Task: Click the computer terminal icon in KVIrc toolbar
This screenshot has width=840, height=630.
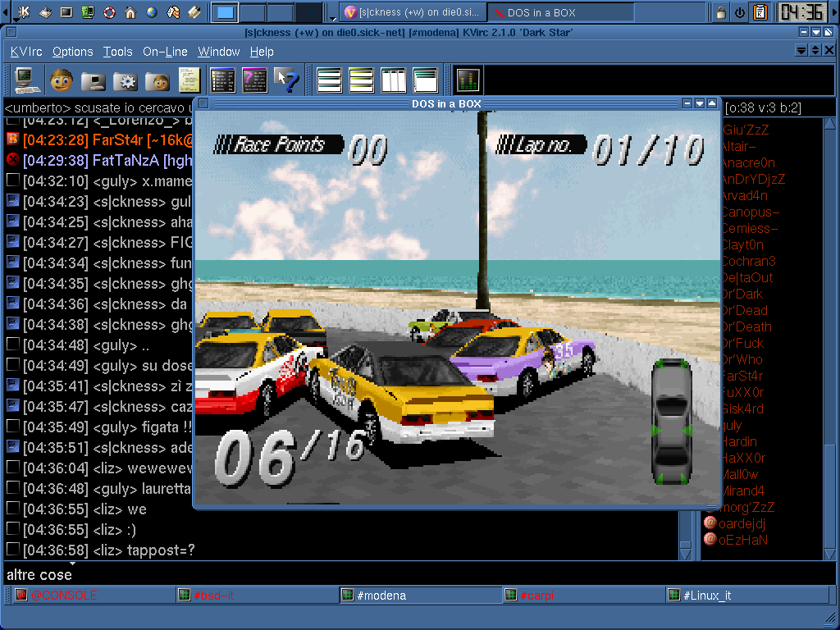Action: (25, 80)
